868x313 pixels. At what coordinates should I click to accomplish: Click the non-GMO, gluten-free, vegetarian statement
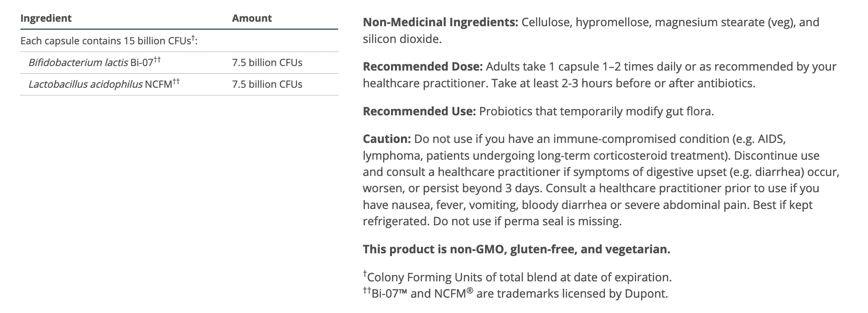click(x=516, y=249)
